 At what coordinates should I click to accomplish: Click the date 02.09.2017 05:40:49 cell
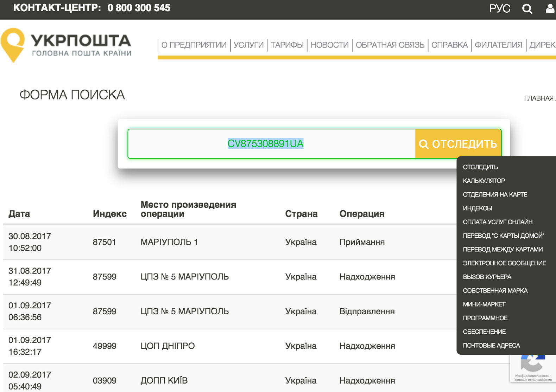[x=30, y=380]
